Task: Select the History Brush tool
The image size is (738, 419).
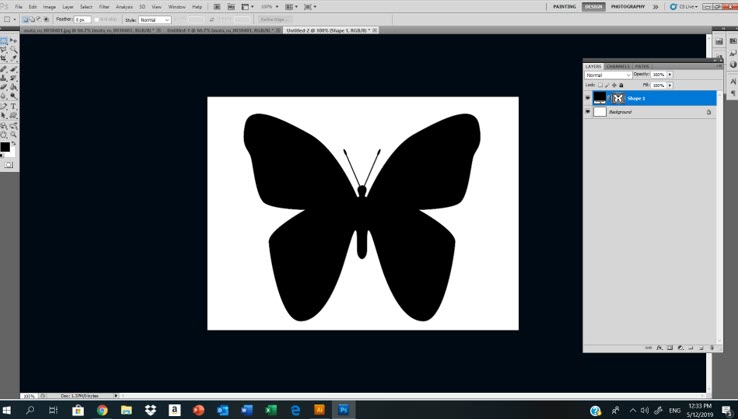Action: pos(13,78)
